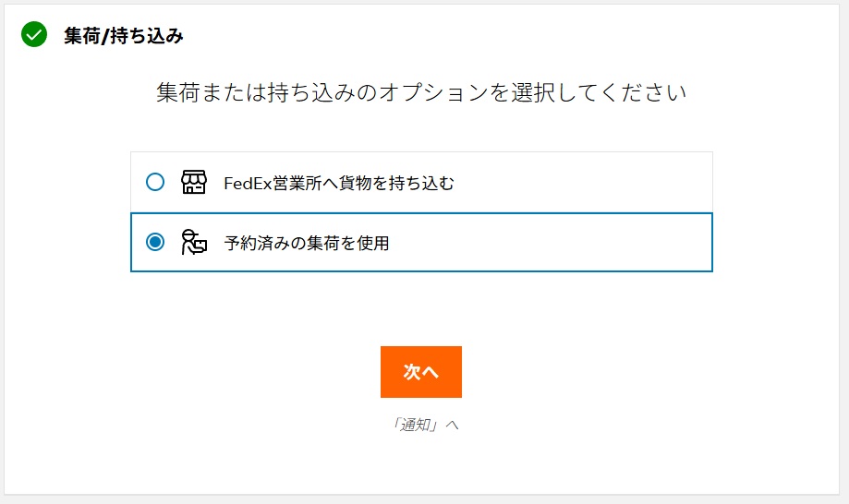Click the courier pickup person icon
849x504 pixels.
coord(193,242)
